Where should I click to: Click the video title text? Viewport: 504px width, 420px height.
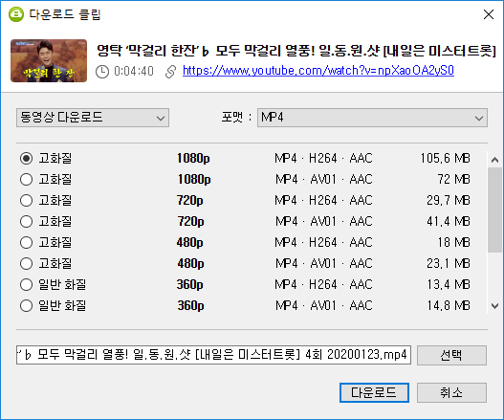[296, 51]
